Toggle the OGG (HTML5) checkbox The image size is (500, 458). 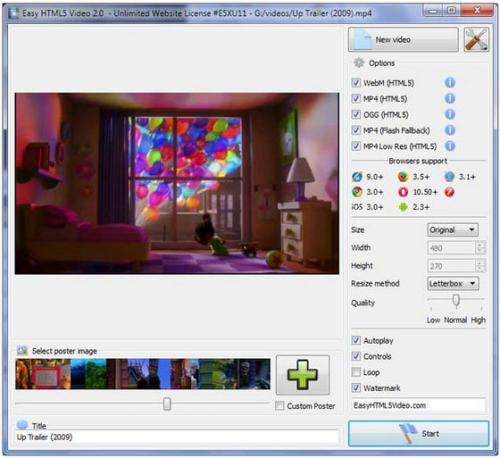(356, 115)
